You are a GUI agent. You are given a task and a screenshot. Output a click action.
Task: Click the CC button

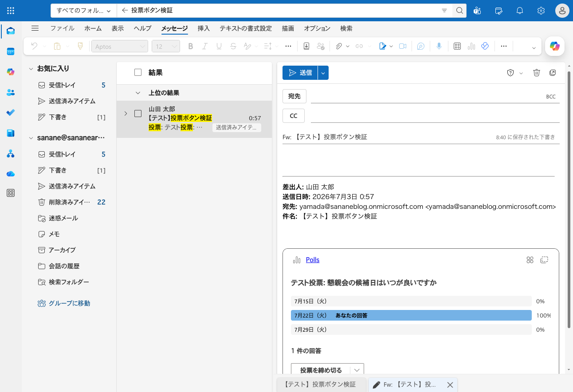[x=294, y=116]
